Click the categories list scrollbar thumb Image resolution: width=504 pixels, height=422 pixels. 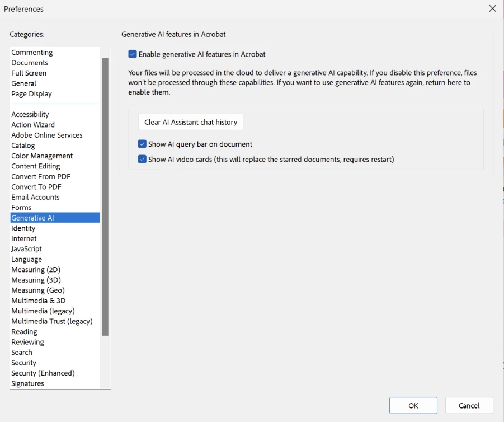pyautogui.click(x=105, y=197)
